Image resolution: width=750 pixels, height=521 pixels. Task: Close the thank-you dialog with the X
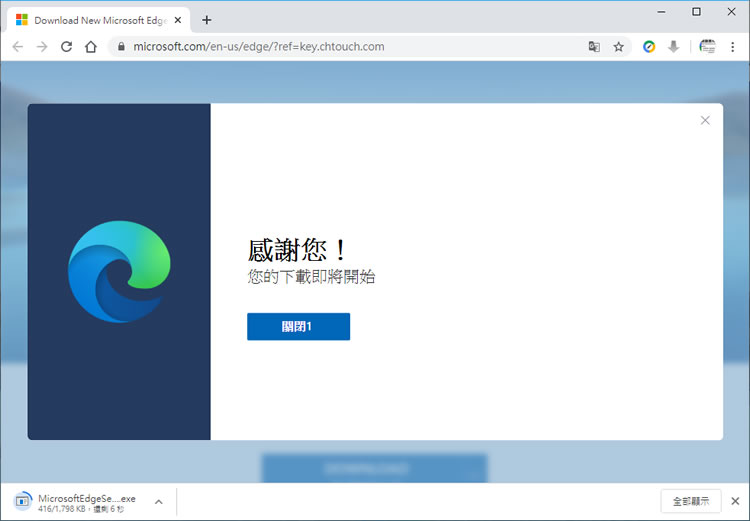(705, 120)
